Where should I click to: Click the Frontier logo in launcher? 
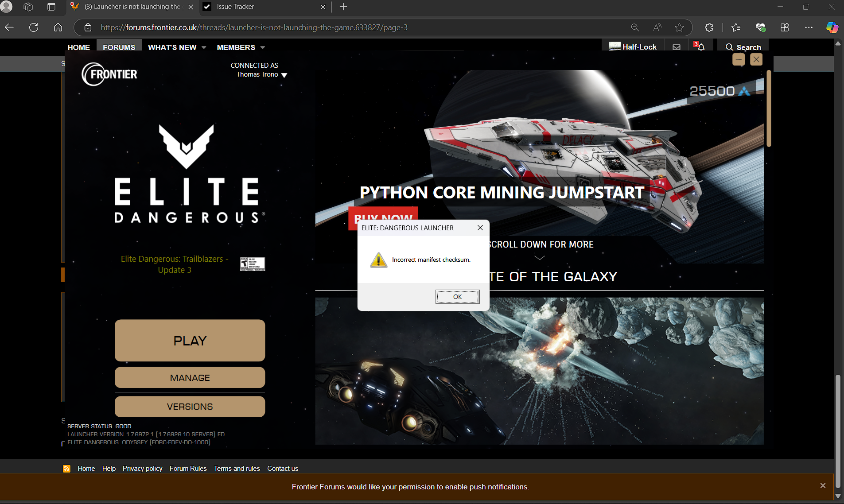pyautogui.click(x=109, y=74)
